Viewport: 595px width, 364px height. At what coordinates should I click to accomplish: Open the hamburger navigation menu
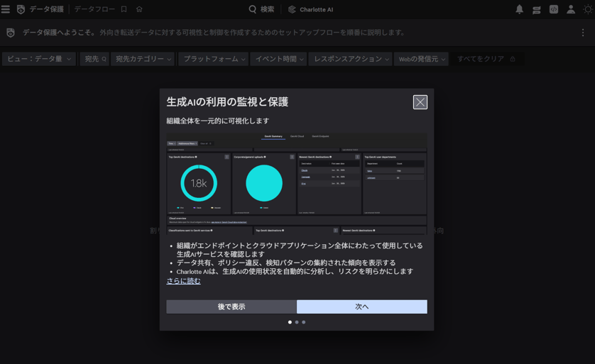(5, 9)
